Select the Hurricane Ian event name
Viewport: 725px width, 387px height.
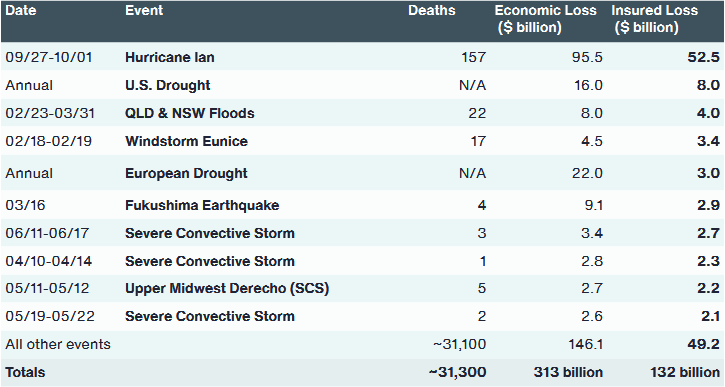[170, 57]
